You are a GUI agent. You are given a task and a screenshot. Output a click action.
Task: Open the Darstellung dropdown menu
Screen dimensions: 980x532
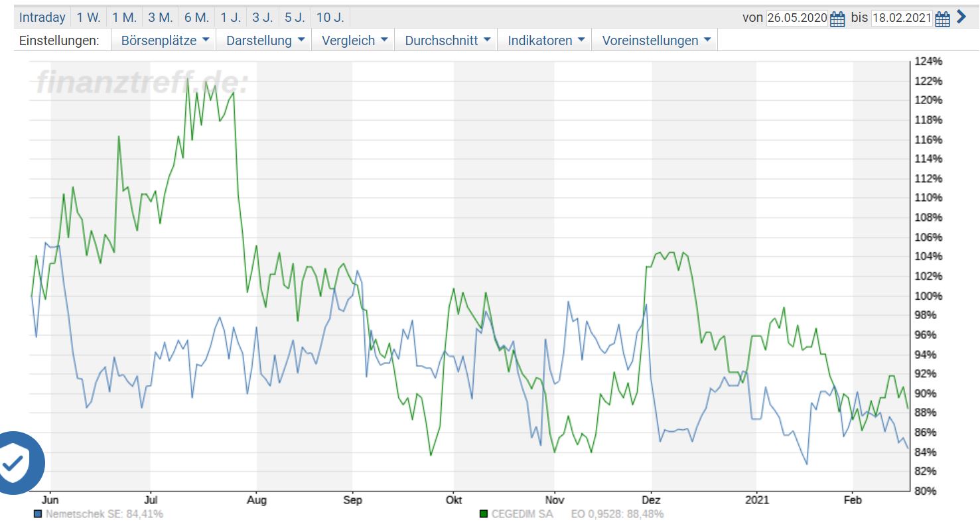click(265, 40)
